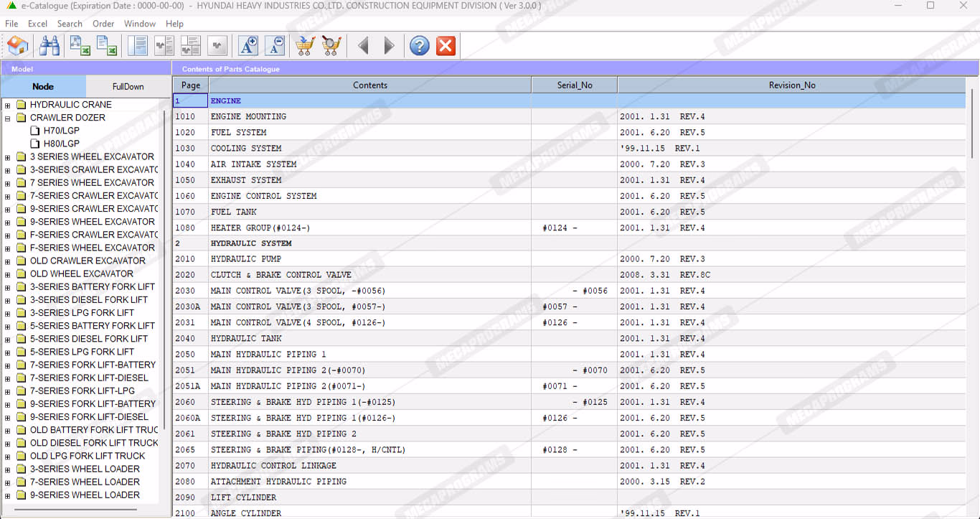The width and height of the screenshot is (980, 519).
Task: Click the decrease font size icon
Action: tap(274, 46)
